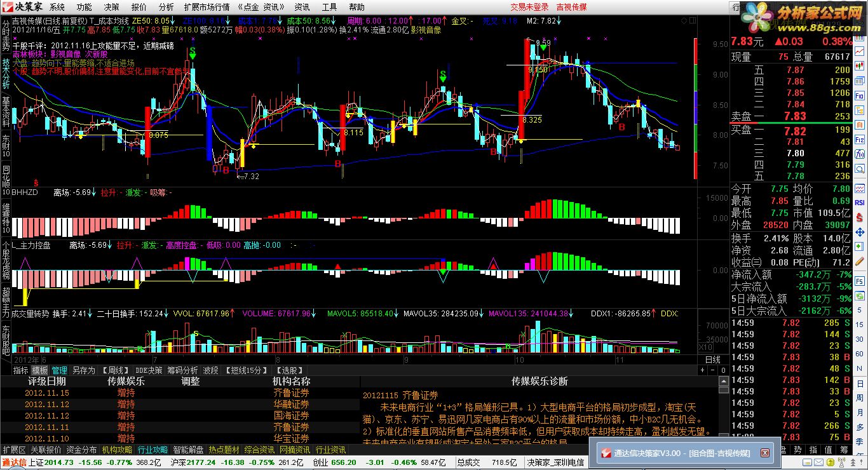Click the keyboard icon in status bar
The height and width of the screenshot is (470, 868).
click(x=807, y=462)
